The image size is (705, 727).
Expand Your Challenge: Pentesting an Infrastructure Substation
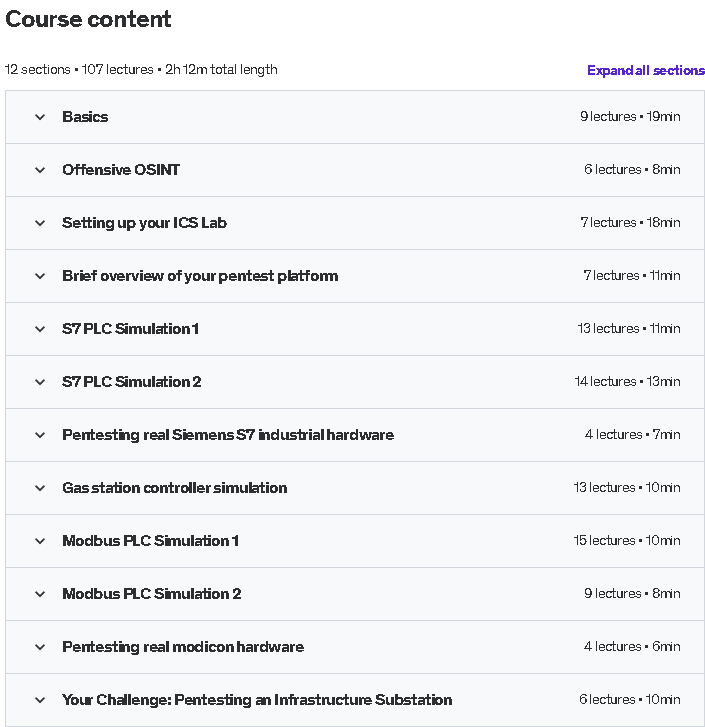40,700
